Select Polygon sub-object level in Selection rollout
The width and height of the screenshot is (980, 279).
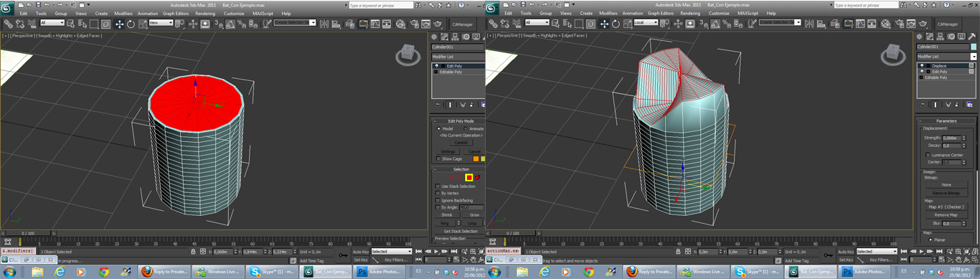[x=469, y=177]
